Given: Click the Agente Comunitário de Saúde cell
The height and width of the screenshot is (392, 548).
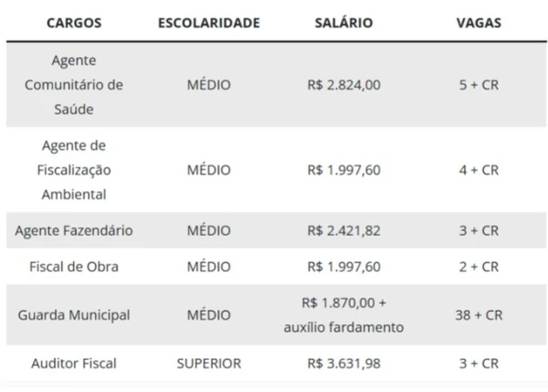Looking at the screenshot, I should 74,85.
